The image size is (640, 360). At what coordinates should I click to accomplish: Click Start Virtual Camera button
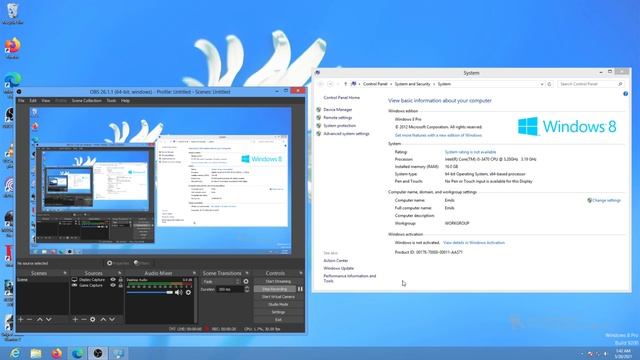(278, 297)
